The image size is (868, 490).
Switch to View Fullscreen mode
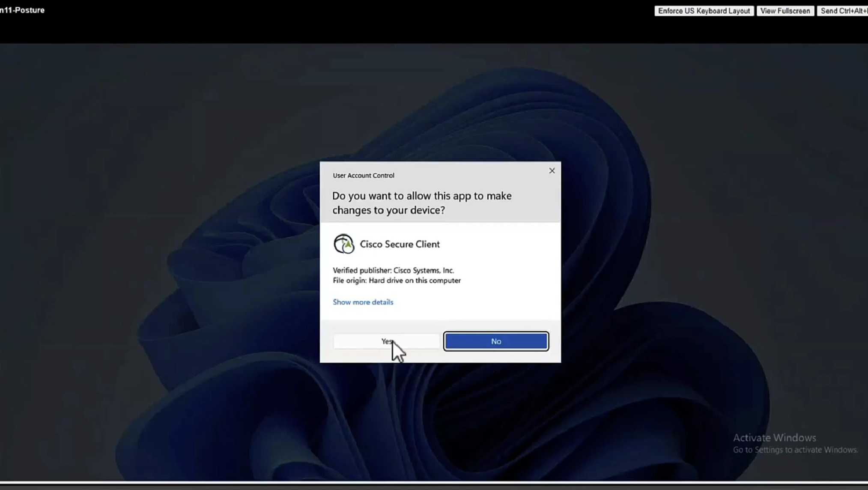tap(784, 11)
